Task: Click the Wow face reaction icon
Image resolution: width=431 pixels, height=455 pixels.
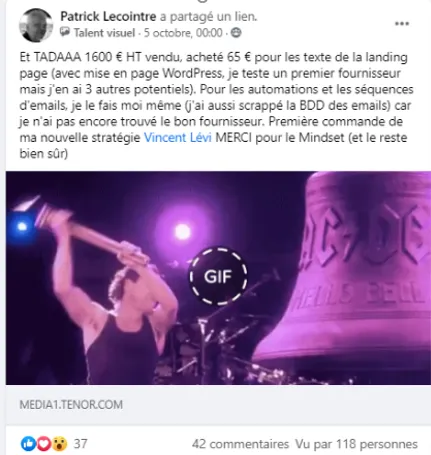Action: coord(60,444)
